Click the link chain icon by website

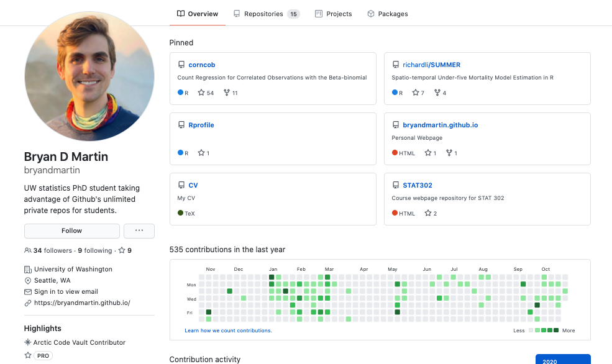[x=28, y=303]
